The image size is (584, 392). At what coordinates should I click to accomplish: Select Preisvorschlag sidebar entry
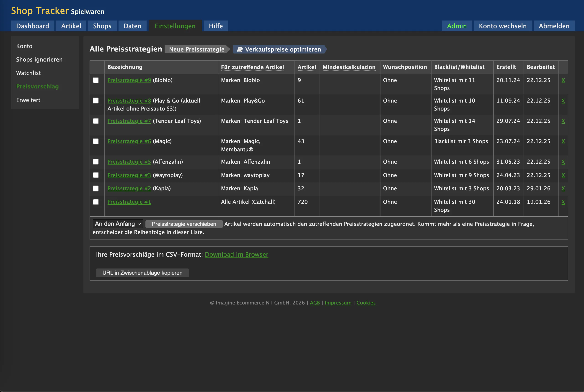click(x=38, y=87)
